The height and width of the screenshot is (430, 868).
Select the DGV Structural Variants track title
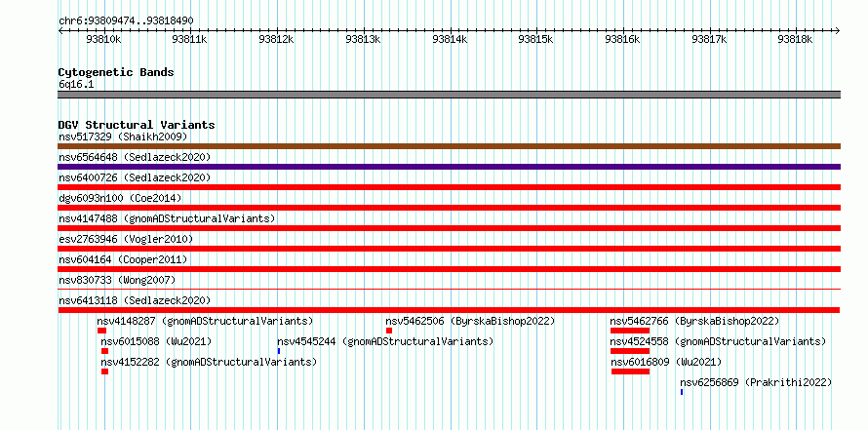click(x=137, y=125)
